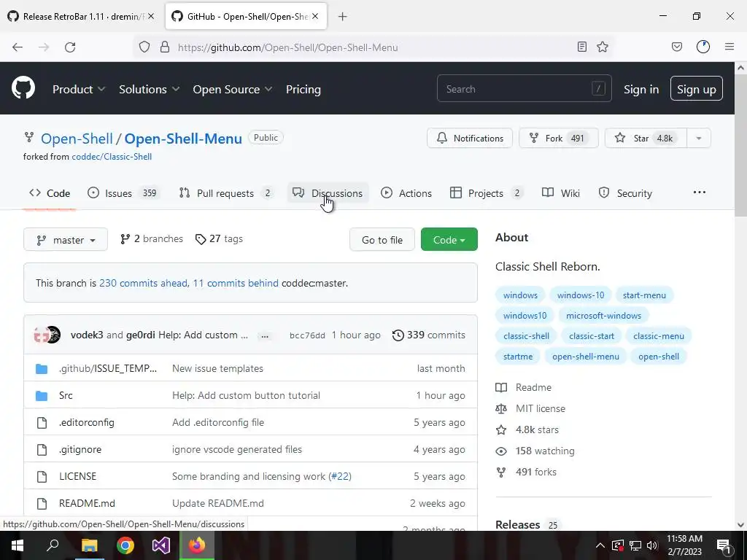Open the Firefox account circle icon
747x560 pixels.
click(703, 47)
